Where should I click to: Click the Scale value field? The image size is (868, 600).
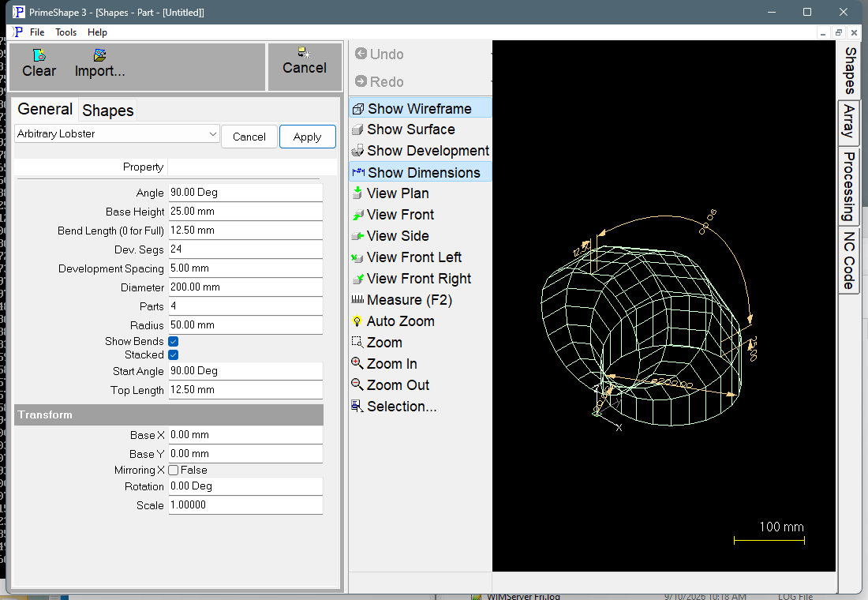[245, 505]
